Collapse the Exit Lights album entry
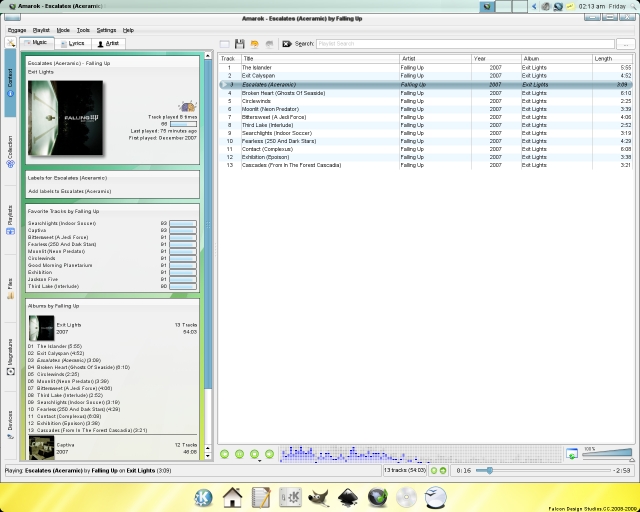The height and width of the screenshot is (512, 640). (112, 328)
